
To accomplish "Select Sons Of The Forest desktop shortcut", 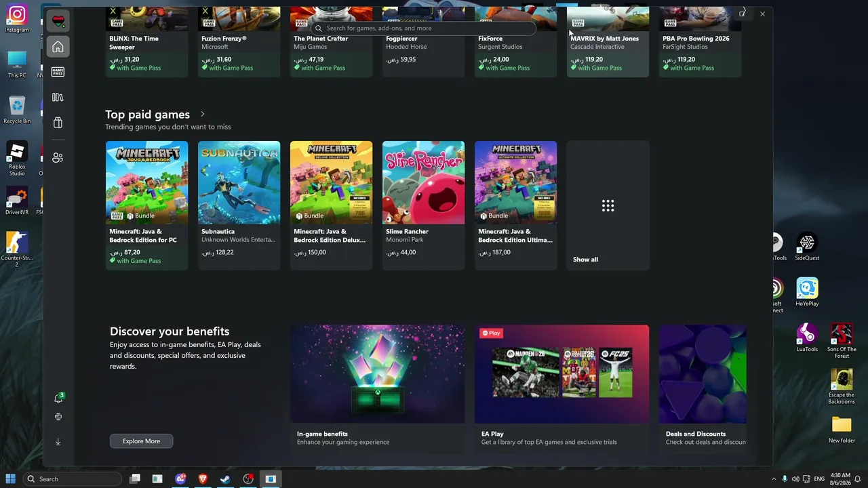I will 842,341.
